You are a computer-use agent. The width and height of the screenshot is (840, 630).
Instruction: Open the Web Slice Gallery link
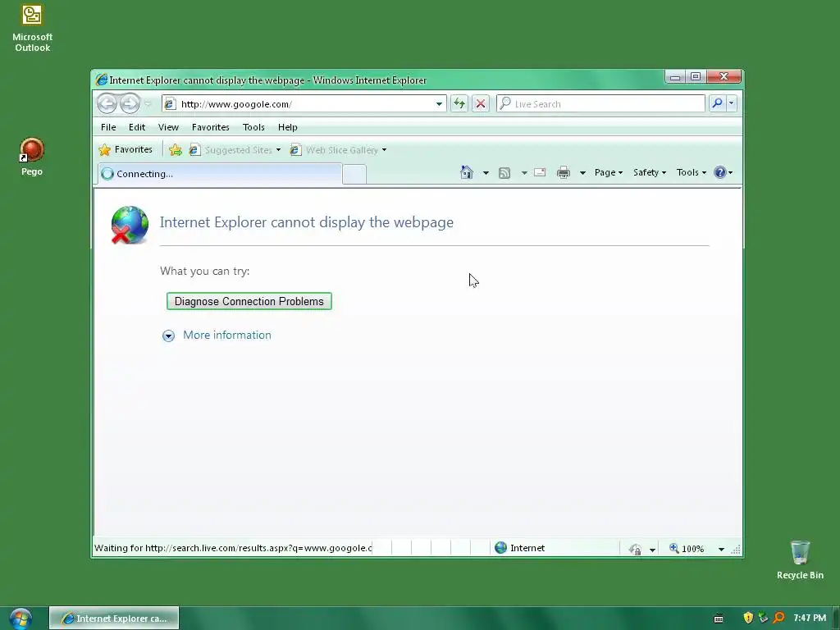[x=338, y=150]
